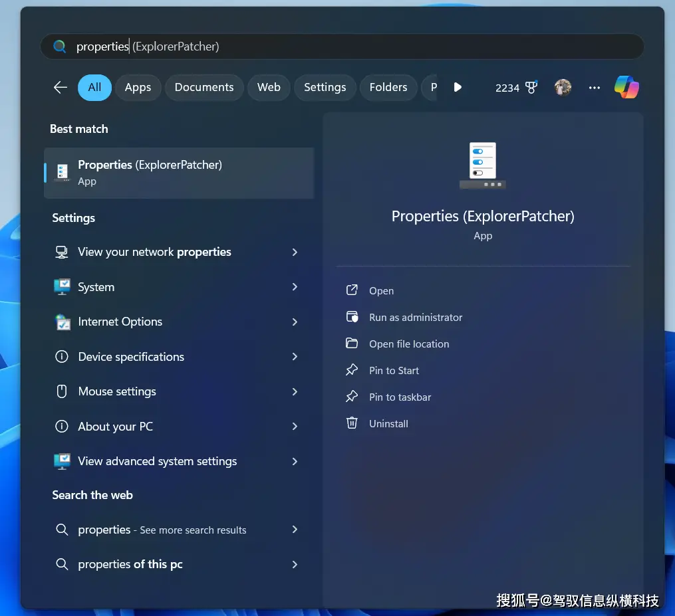Open View advanced system settings result
Image resolution: width=675 pixels, height=616 pixels.
tap(179, 461)
